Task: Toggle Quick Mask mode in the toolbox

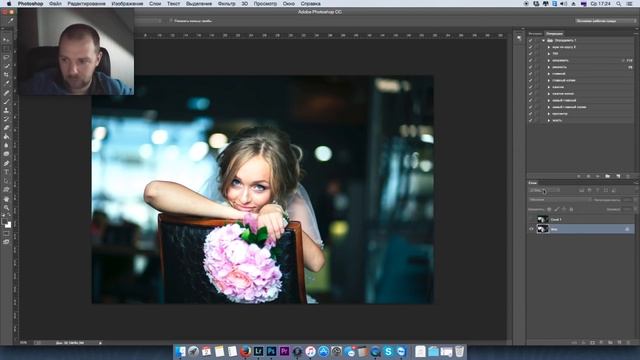Action: point(6,234)
